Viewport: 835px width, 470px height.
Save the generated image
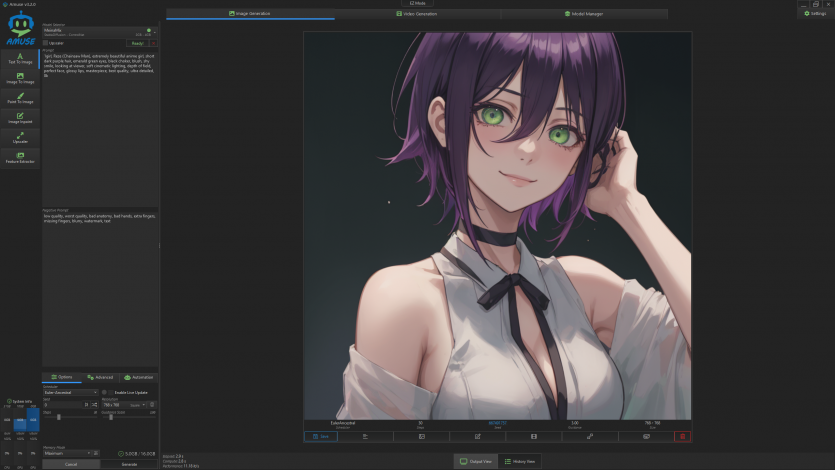coord(324,436)
